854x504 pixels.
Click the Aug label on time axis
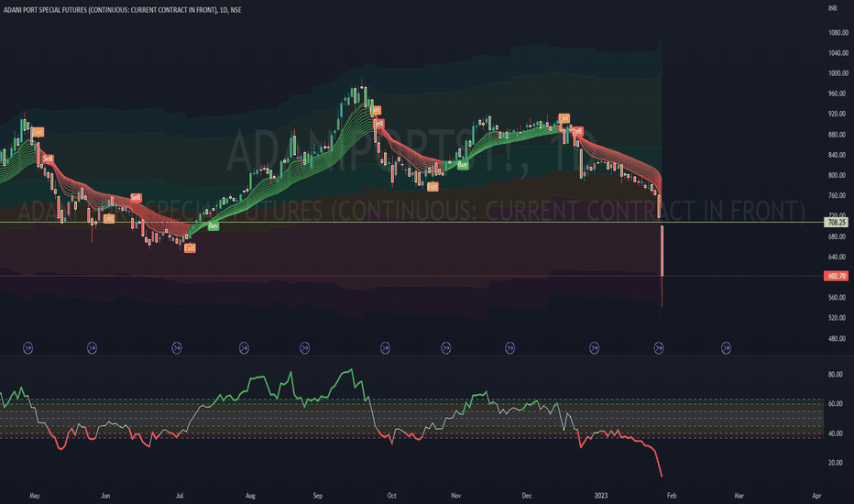tap(250, 496)
